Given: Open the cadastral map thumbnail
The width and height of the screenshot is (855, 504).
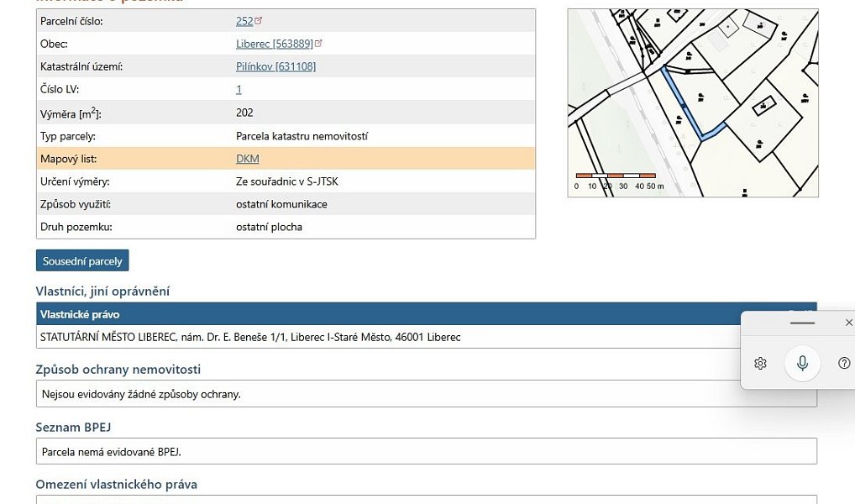Looking at the screenshot, I should coord(693,103).
